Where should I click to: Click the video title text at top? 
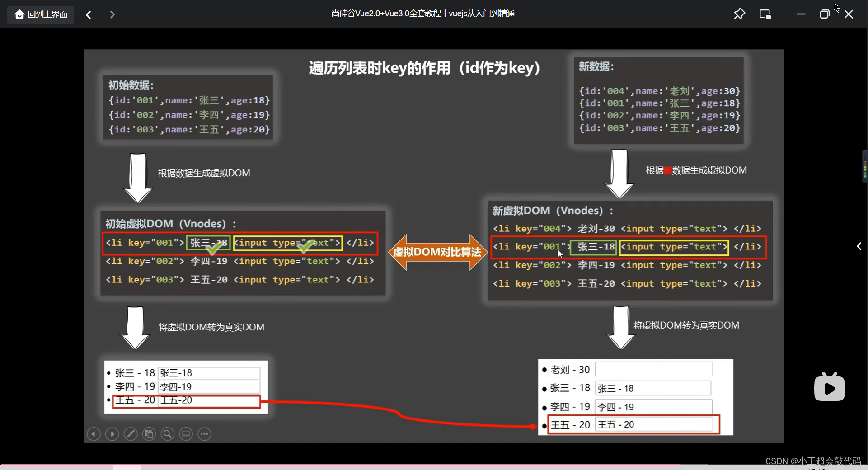pyautogui.click(x=423, y=14)
